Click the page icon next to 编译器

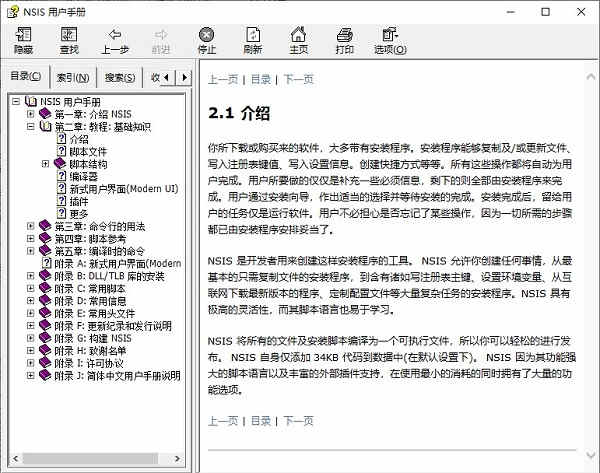tap(61, 176)
